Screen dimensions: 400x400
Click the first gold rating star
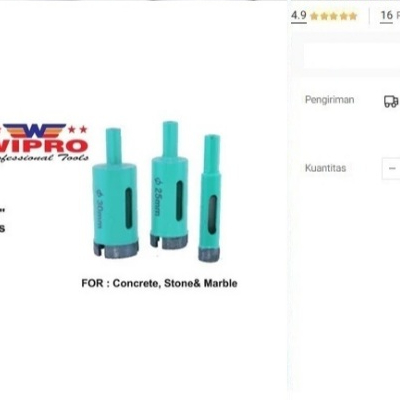pyautogui.click(x=314, y=16)
